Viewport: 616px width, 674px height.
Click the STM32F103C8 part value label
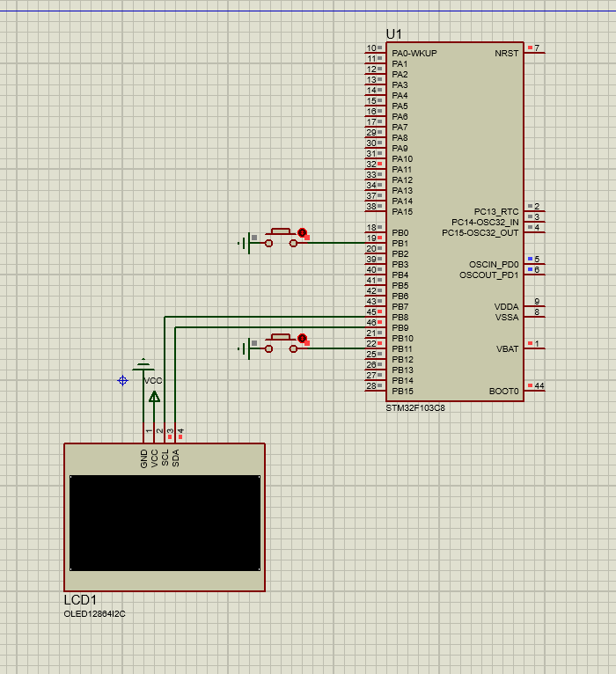coord(415,408)
